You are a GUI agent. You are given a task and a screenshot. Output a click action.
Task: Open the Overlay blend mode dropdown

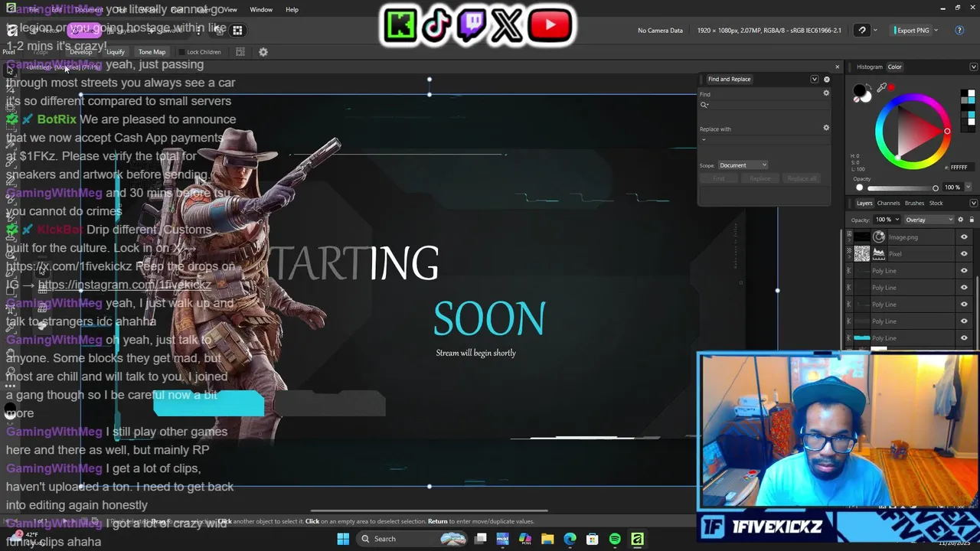point(929,220)
